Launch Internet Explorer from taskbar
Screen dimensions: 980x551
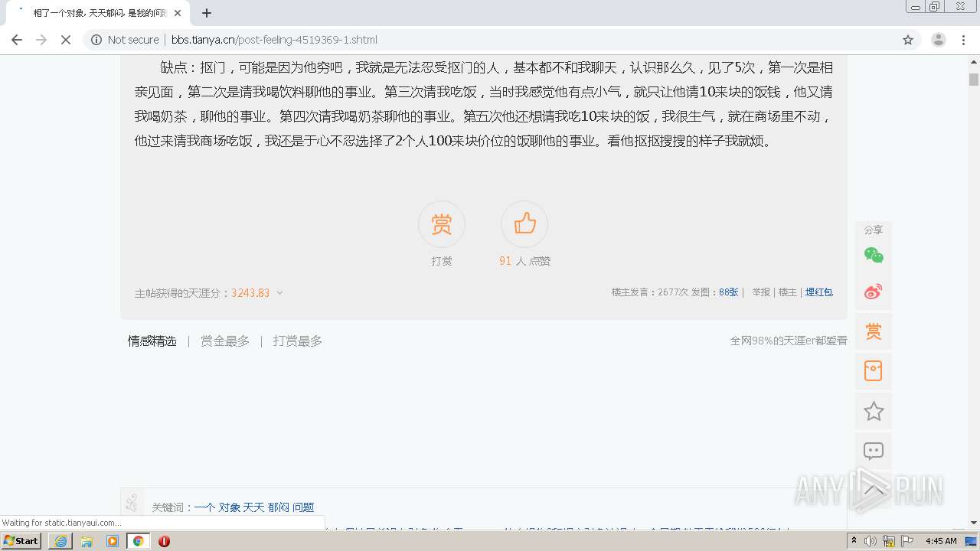[x=60, y=541]
